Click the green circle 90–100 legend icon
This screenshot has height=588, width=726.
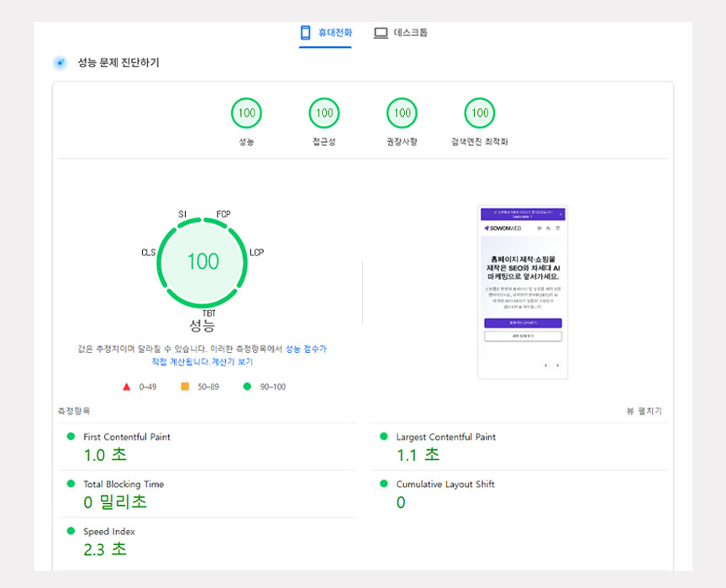(x=247, y=386)
